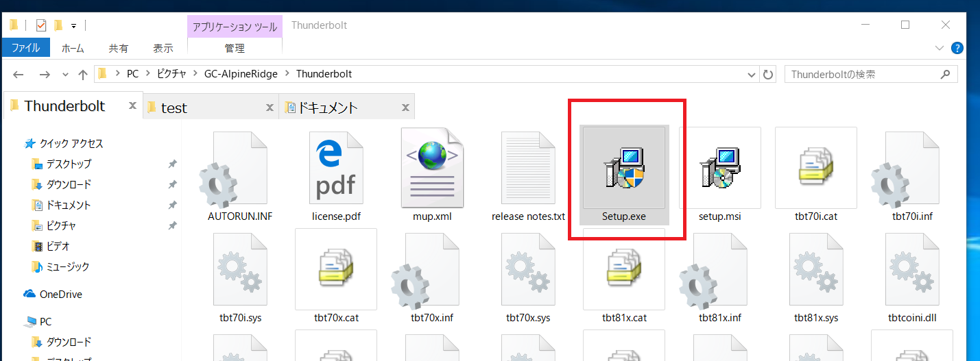Select the setup.msi installer icon
Viewport: 980px width, 361px height.
(x=720, y=168)
